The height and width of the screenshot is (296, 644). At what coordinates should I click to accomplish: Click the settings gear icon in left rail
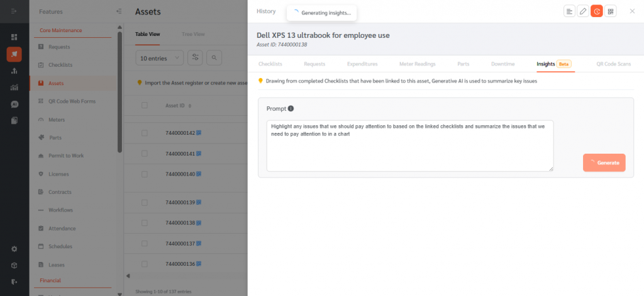coord(14,249)
